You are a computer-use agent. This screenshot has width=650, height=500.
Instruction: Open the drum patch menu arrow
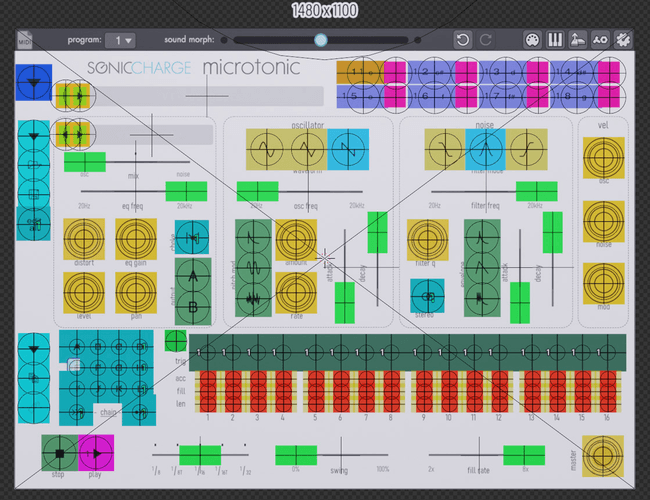34,136
